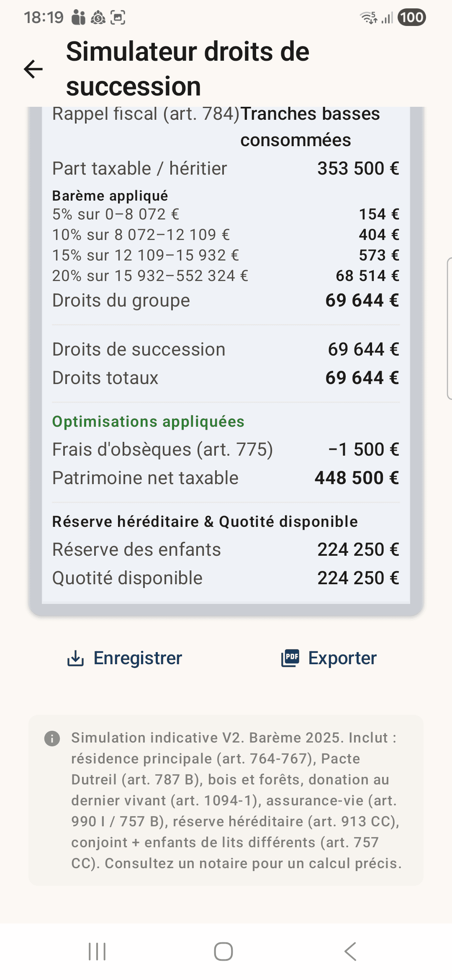Select the Réserve des enfants row
The width and height of the screenshot is (452, 980).
226,549
